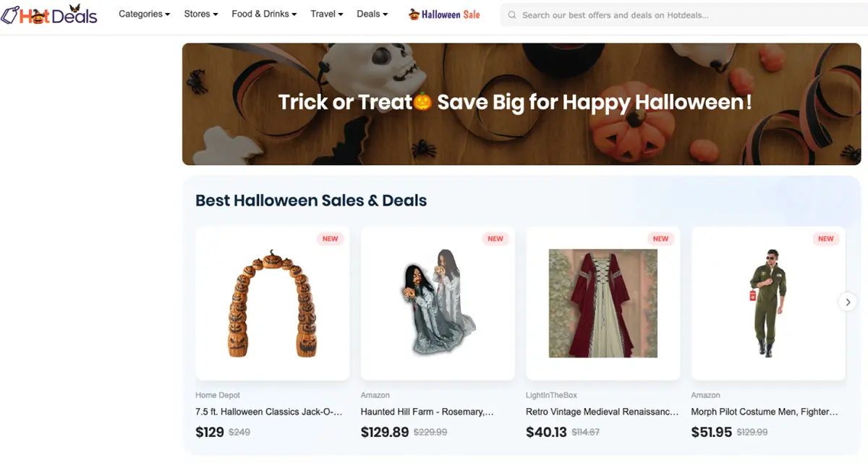Open 7.5 ft. Halloween Classics Jack-O product link

[x=268, y=412]
